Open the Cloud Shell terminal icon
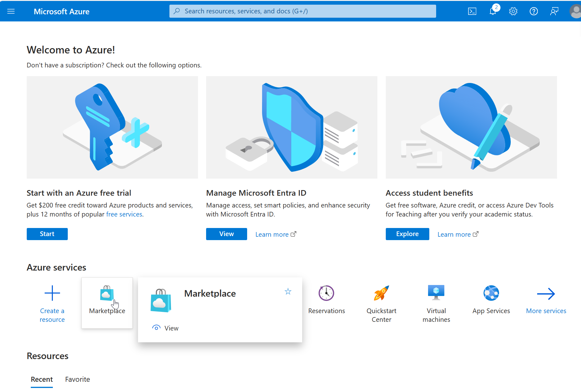Viewport: 581px width, 392px height. 472,11
